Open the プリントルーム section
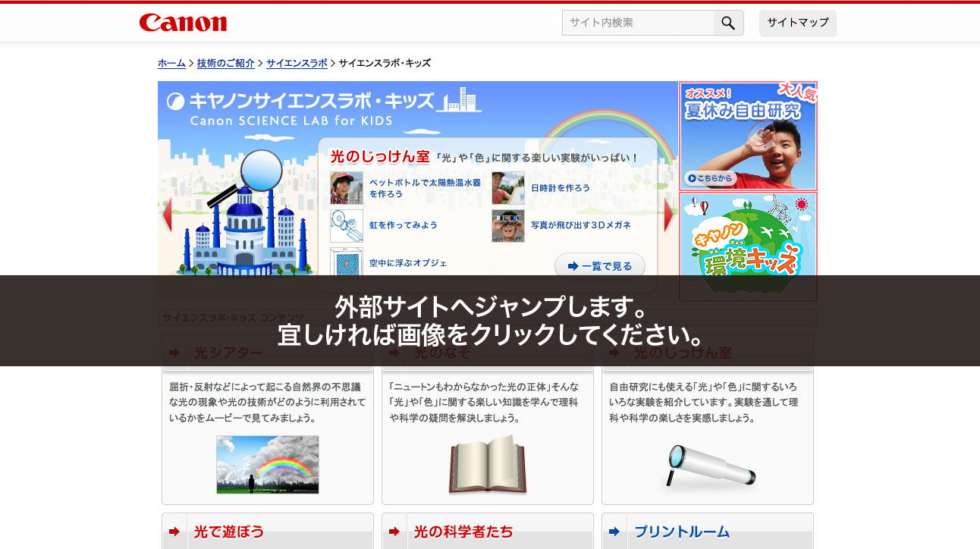The width and height of the screenshot is (980, 549). (682, 532)
